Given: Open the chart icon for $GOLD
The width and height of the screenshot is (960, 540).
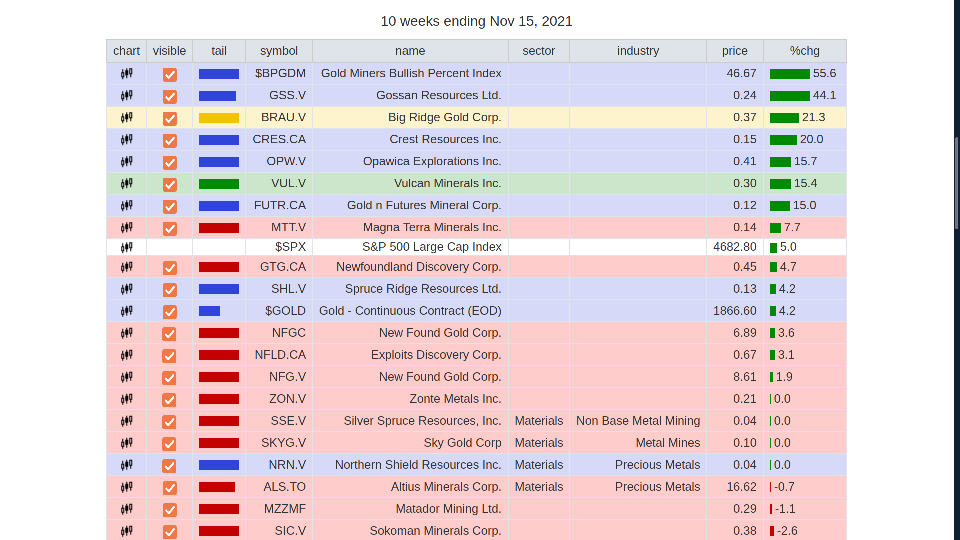Looking at the screenshot, I should point(126,311).
